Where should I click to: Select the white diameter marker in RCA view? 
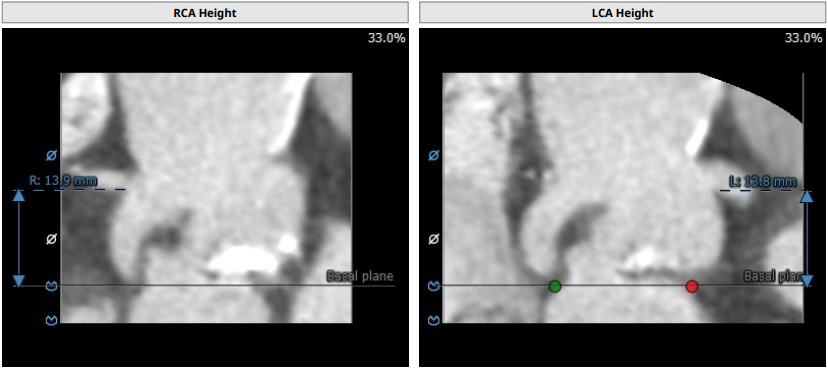click(x=51, y=239)
